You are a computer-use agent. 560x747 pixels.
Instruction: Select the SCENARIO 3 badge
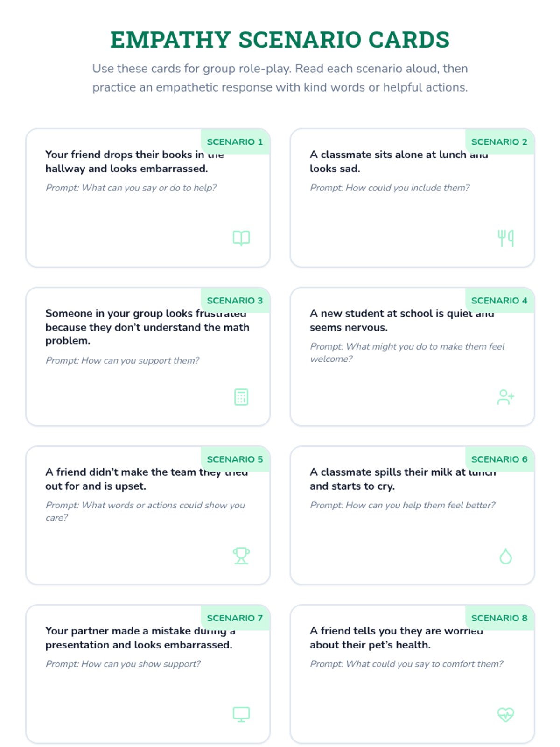[235, 300]
